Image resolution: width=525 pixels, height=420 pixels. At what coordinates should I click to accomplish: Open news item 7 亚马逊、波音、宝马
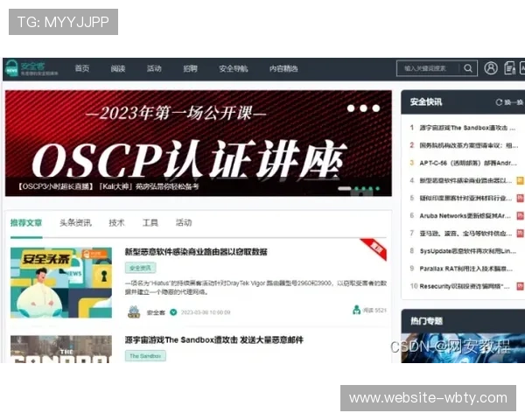tap(465, 233)
